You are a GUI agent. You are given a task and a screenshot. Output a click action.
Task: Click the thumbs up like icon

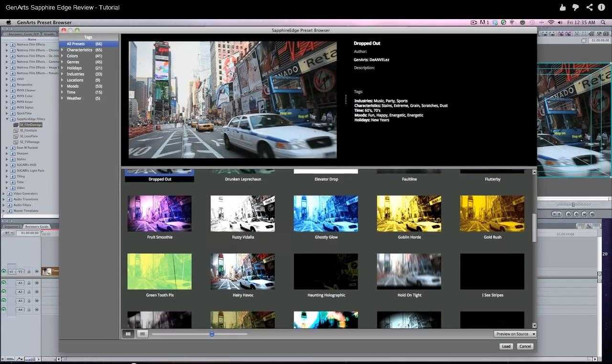coord(563,7)
